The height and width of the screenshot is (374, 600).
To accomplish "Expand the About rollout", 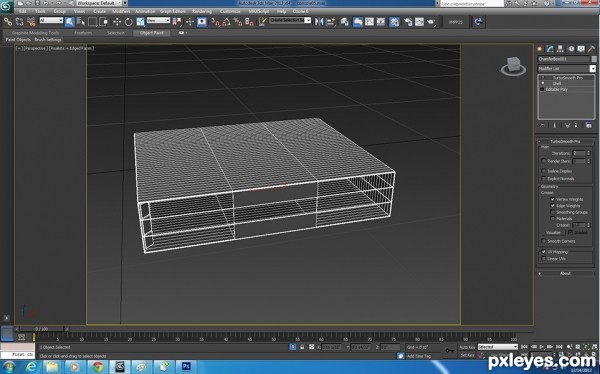I will 565,273.
